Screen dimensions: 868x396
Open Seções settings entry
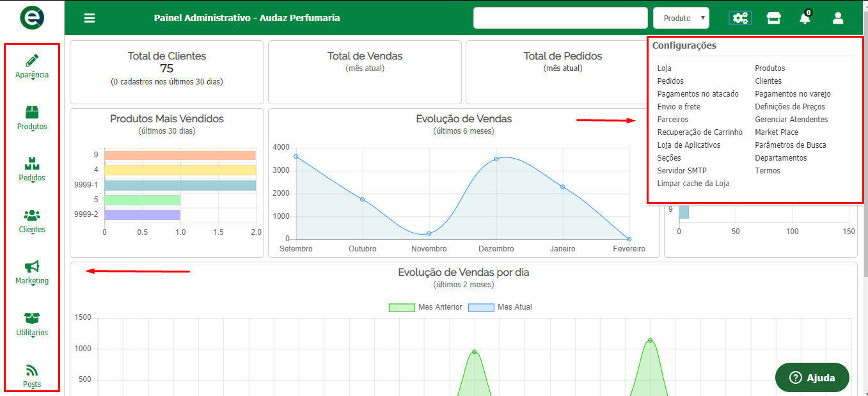669,158
